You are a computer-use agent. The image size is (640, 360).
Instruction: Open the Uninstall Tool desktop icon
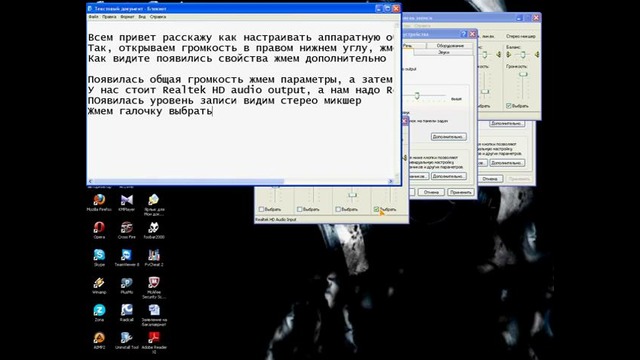pos(127,338)
